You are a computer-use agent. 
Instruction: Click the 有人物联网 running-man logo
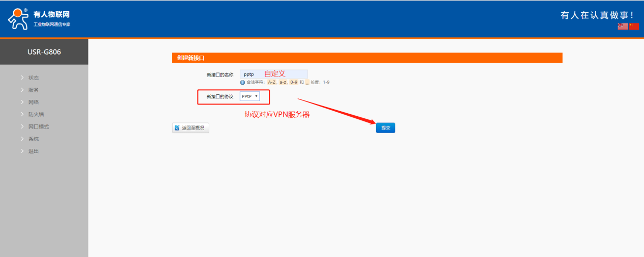click(x=18, y=18)
